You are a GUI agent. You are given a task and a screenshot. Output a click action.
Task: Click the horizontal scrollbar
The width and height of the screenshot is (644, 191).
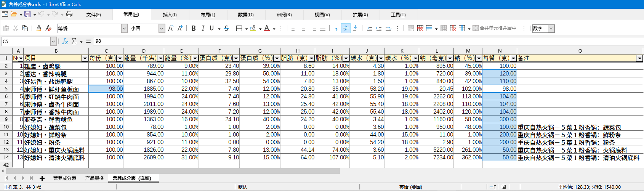click(172, 171)
